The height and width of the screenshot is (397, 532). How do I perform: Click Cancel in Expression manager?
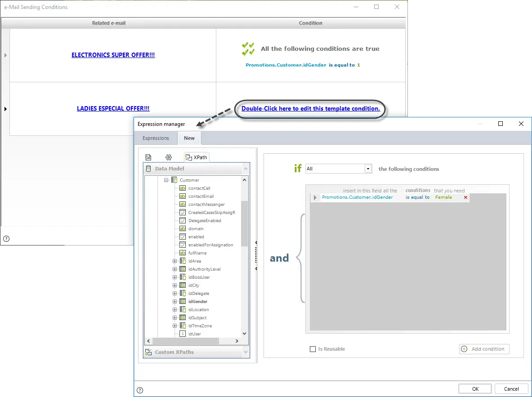511,389
